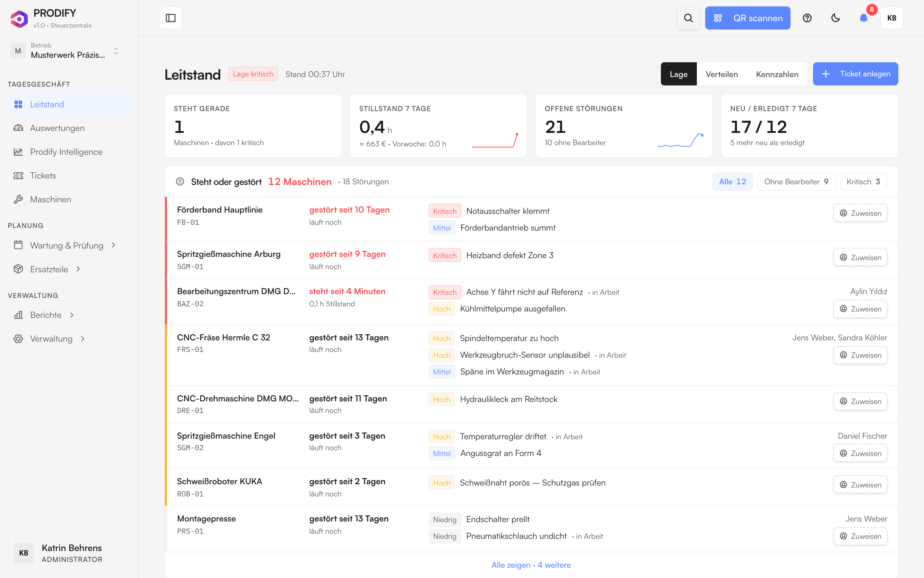Screen dimensions: 924x578
Task: Expand Ersatzteile chevron
Action: 78,269
